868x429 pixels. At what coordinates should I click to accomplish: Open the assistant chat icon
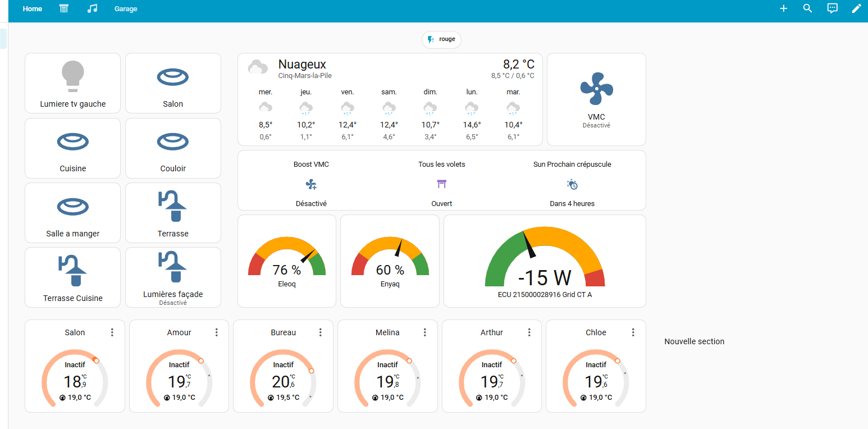tap(833, 8)
